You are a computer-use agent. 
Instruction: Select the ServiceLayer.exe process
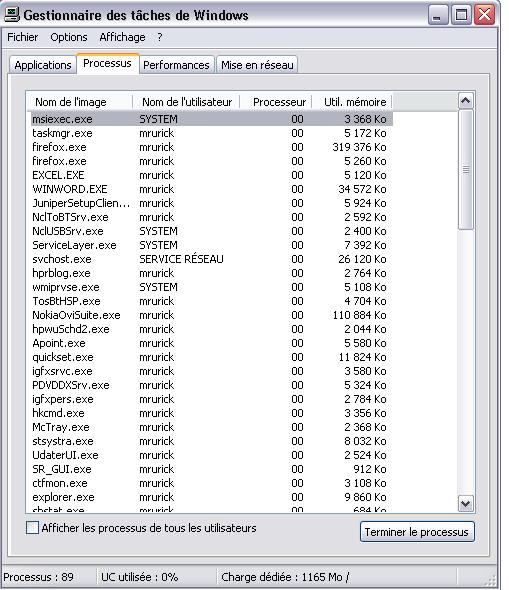point(211,245)
